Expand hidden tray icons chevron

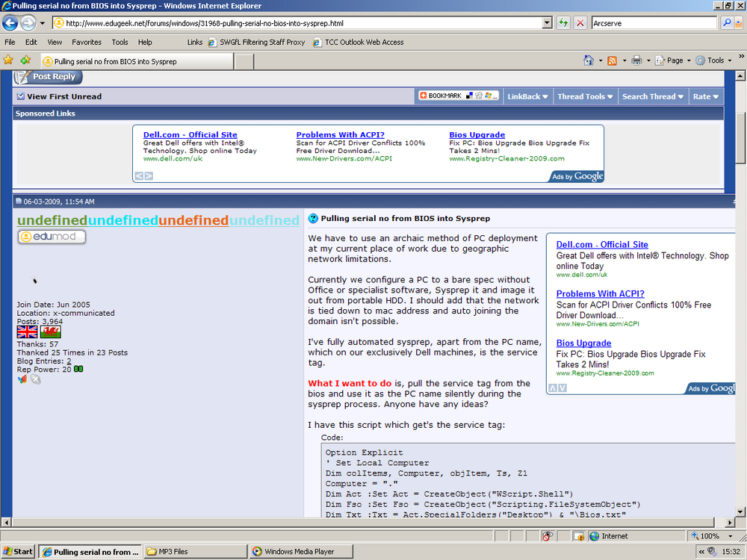tap(701, 552)
